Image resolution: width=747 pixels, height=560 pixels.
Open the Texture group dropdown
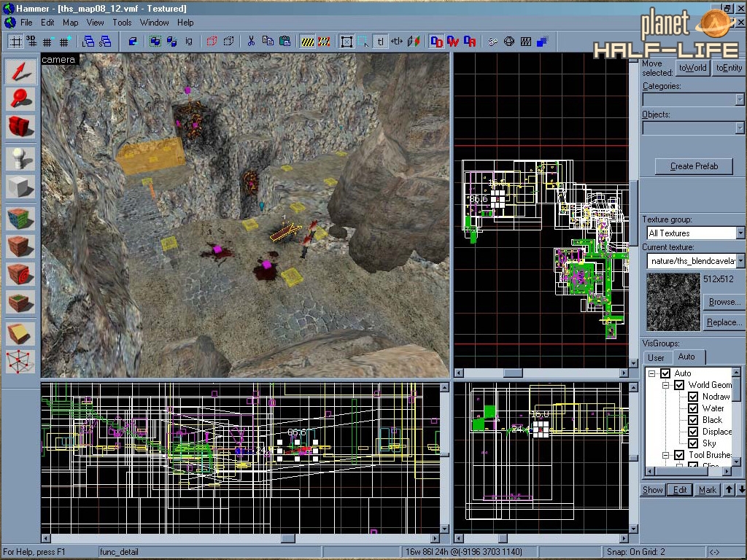(740, 233)
